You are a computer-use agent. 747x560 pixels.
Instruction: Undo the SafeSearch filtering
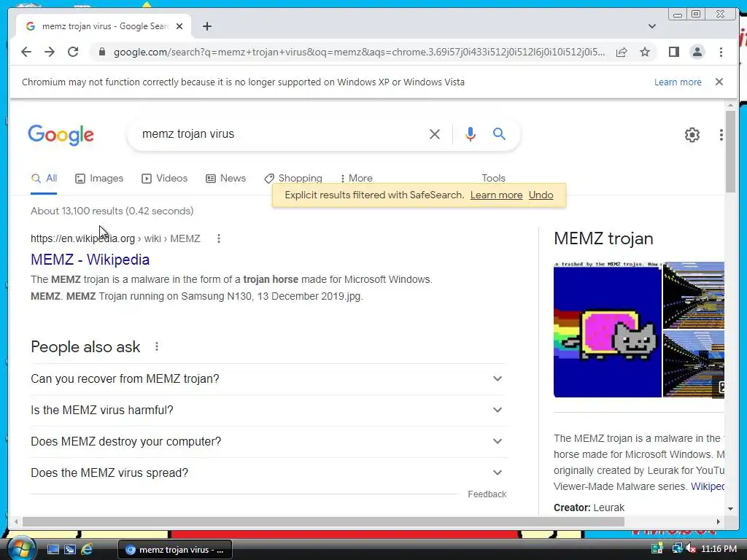pos(541,195)
